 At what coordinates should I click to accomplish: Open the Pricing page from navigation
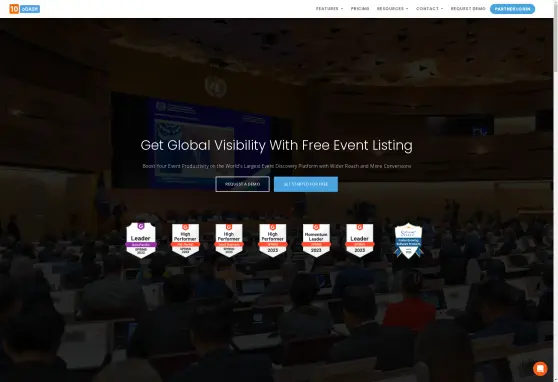tap(360, 9)
